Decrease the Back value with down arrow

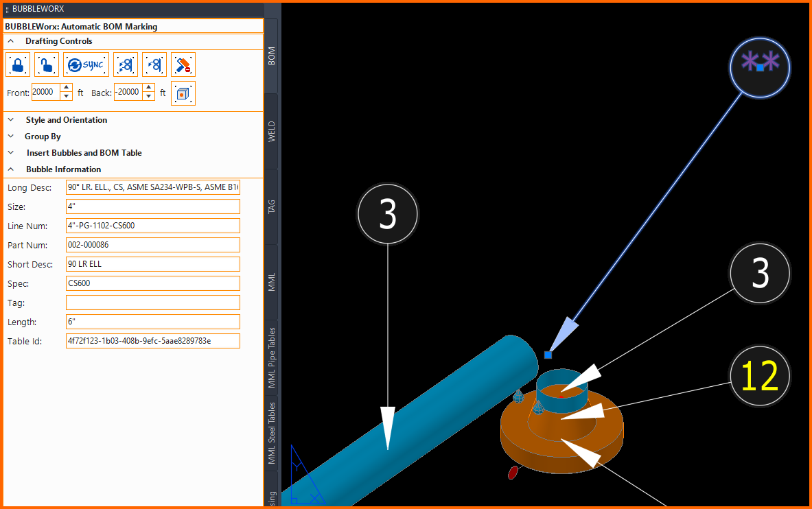pos(149,96)
